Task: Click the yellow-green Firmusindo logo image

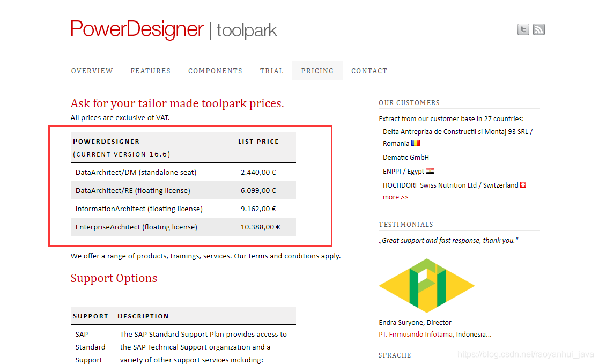Action: [x=427, y=285]
